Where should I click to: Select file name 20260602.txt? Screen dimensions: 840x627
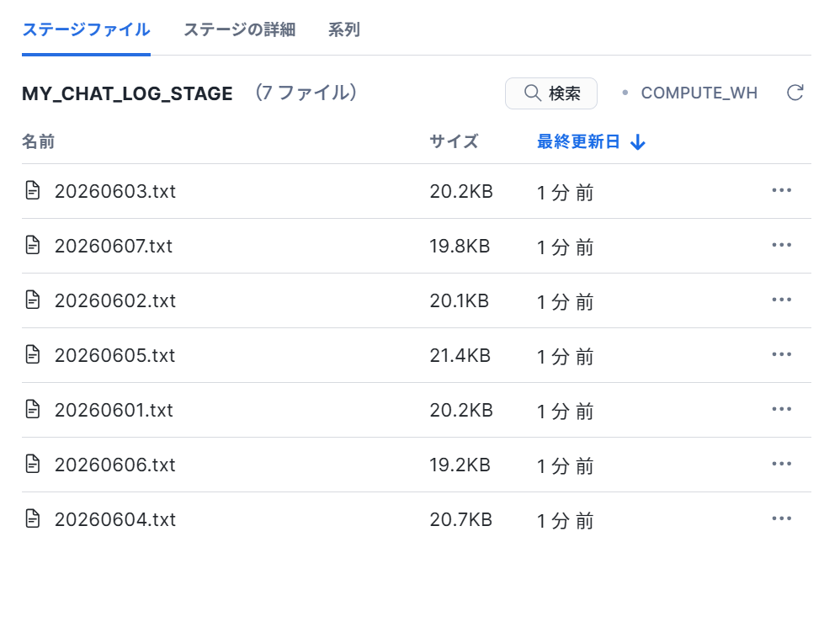(115, 301)
